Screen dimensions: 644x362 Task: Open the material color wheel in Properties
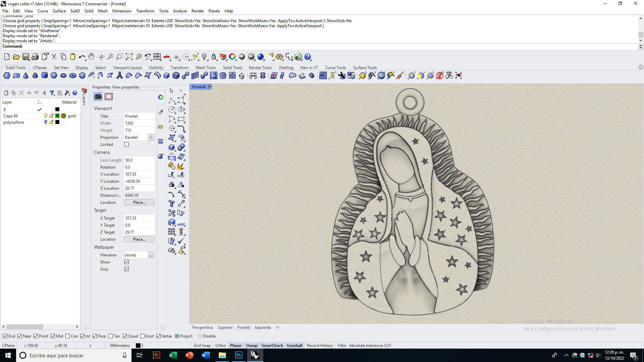coord(161,97)
